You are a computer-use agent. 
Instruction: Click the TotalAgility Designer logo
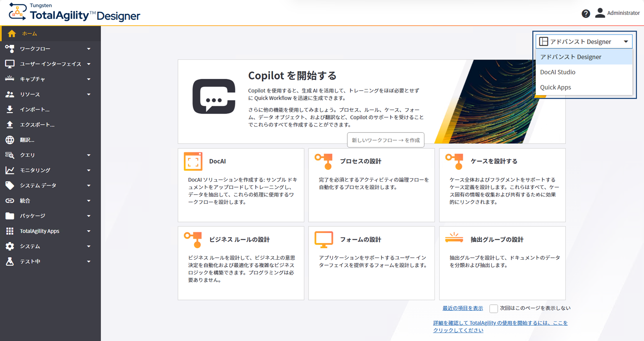(x=75, y=12)
